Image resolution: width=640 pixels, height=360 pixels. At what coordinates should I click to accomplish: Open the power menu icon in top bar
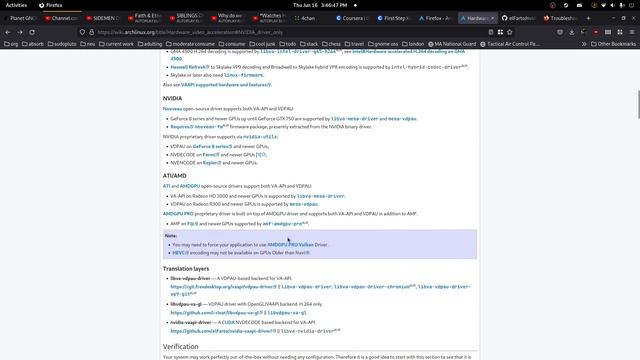click(x=632, y=5)
